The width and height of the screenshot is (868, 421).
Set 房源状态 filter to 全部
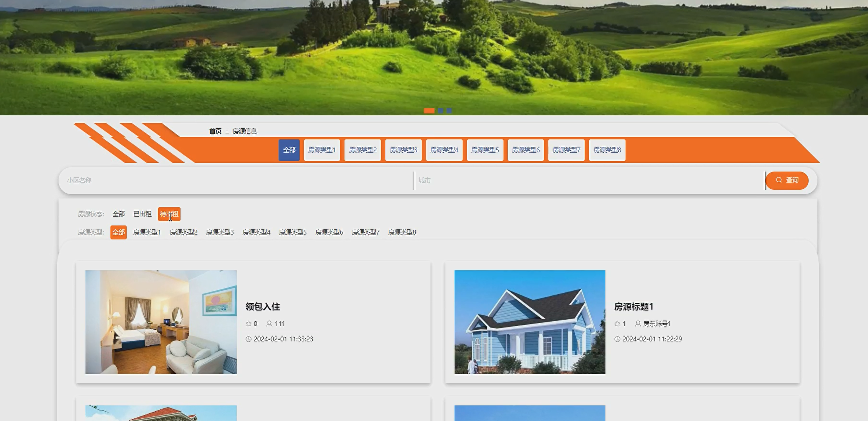(118, 214)
